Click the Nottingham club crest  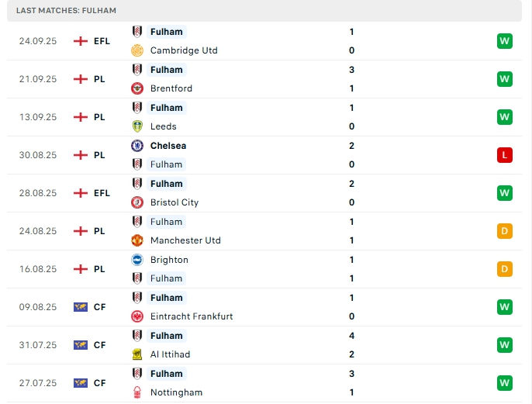click(x=137, y=392)
